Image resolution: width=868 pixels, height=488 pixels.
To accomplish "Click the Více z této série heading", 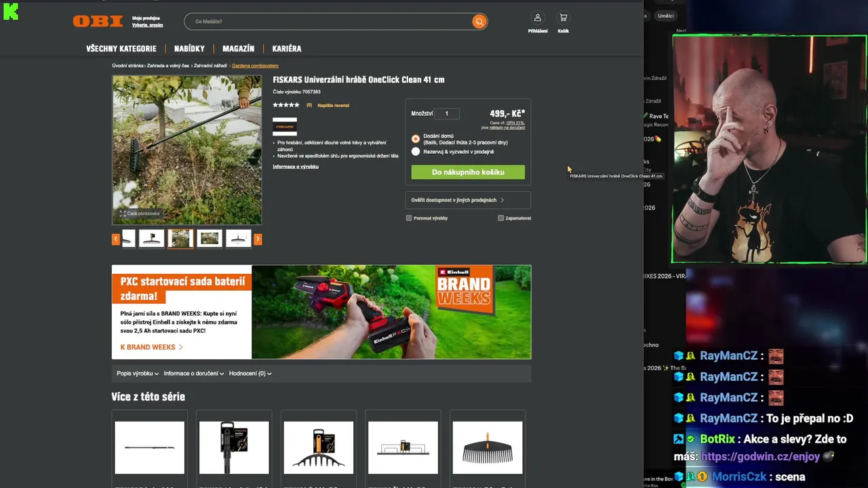I will pos(149,396).
